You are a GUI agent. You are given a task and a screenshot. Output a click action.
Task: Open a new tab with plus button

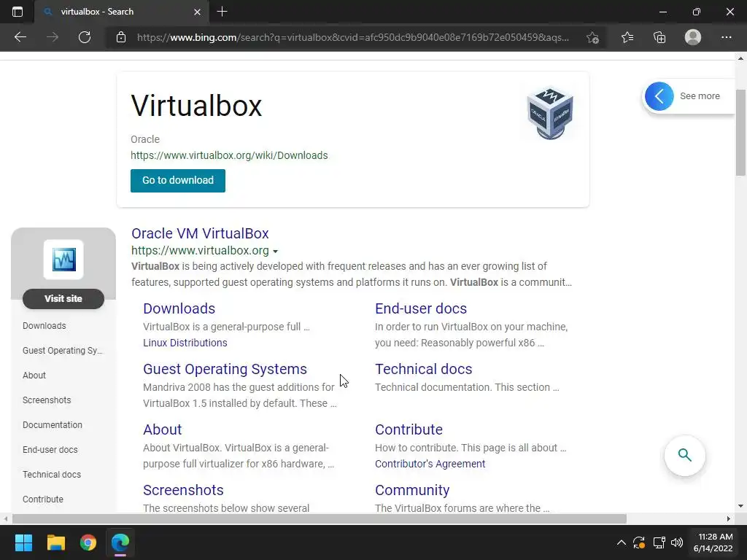tap(222, 12)
